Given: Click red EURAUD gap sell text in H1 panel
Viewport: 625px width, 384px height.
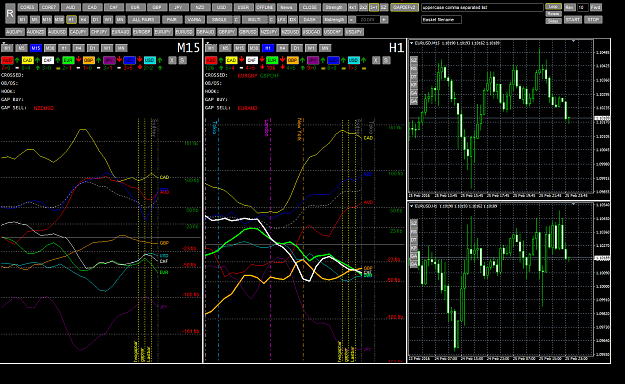Looking at the screenshot, I should 248,108.
